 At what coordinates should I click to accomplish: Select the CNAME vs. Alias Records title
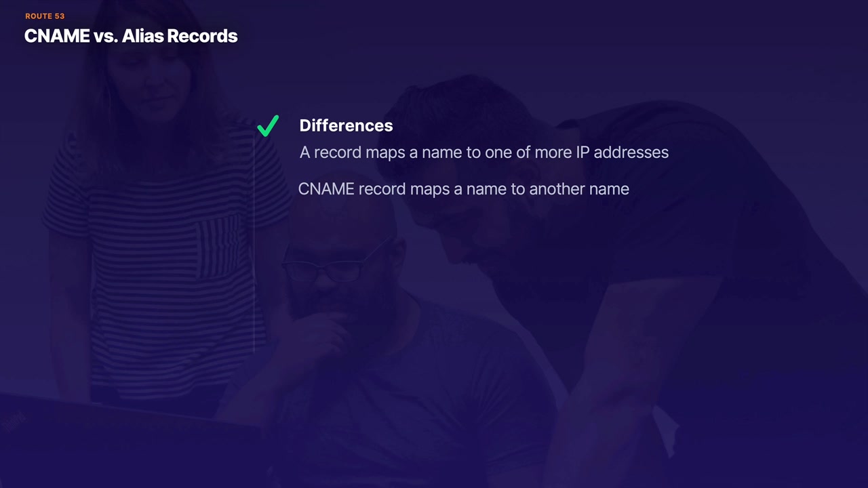click(131, 36)
